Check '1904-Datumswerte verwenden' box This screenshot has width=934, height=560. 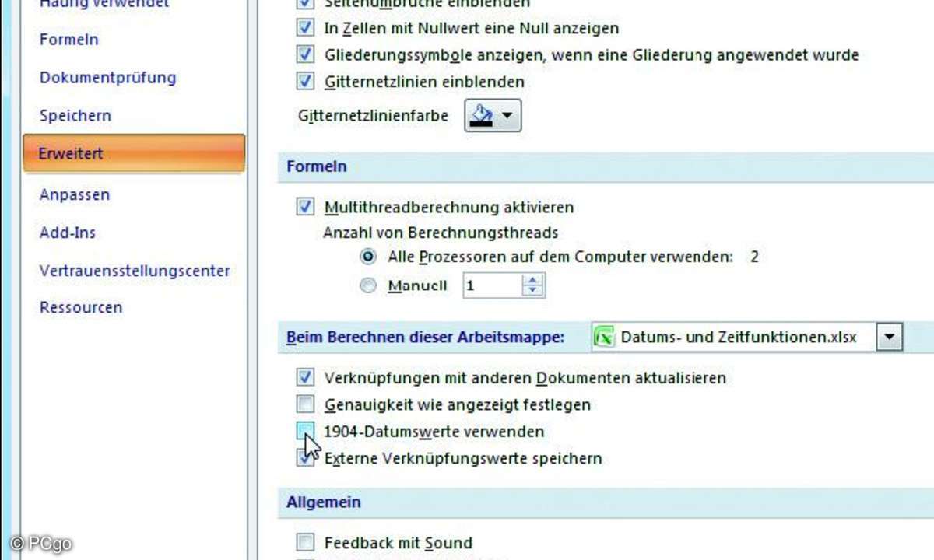[305, 430]
